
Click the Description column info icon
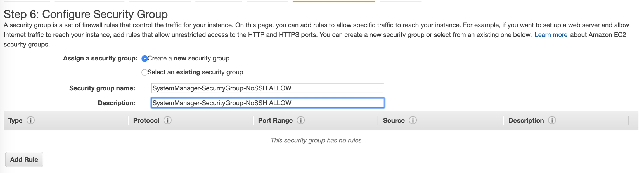coord(552,120)
